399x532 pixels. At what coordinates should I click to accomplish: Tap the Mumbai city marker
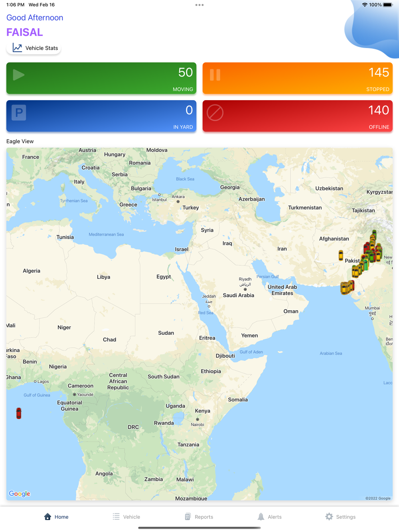point(372,319)
